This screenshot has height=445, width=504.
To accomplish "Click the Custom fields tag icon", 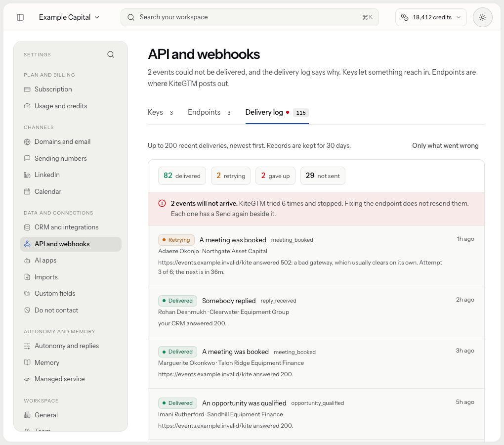I will (x=27, y=294).
